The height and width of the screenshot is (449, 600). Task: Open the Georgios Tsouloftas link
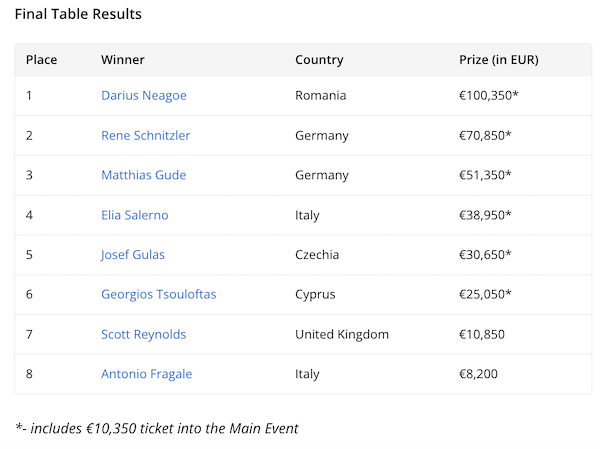pyautogui.click(x=159, y=294)
